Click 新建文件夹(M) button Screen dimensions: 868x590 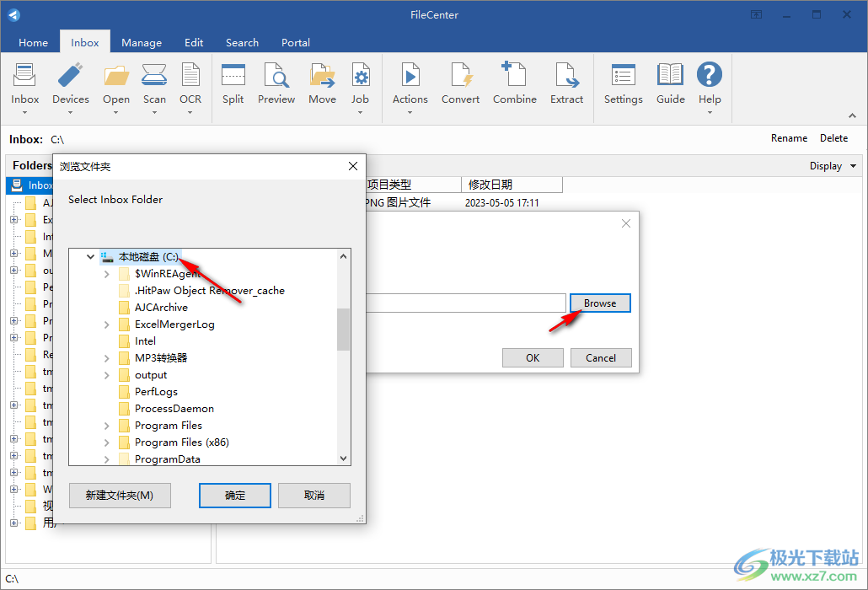click(120, 496)
